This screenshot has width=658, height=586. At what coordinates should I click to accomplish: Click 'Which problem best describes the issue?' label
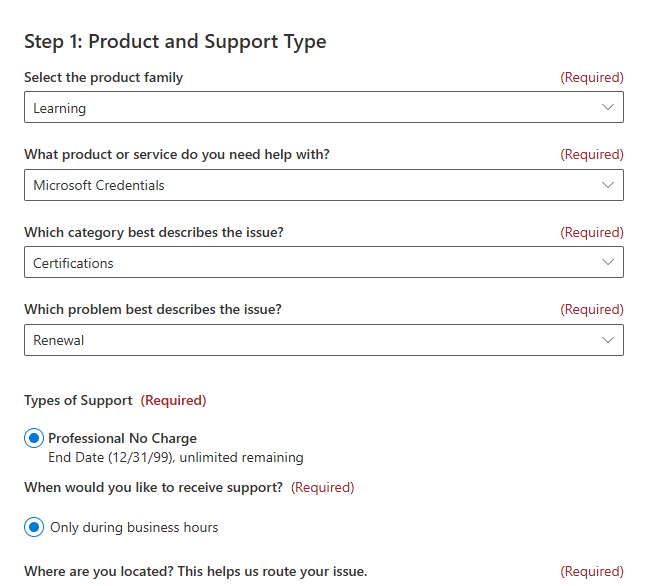click(x=153, y=309)
